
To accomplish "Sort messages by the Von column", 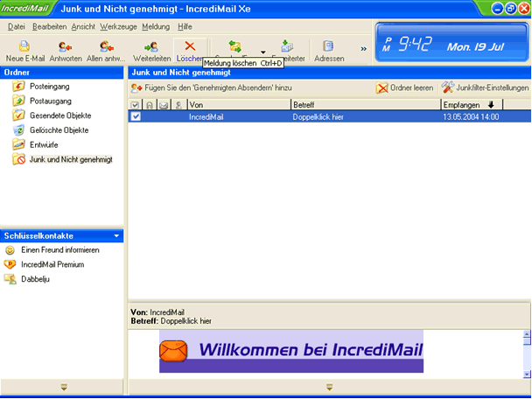I will [239, 105].
